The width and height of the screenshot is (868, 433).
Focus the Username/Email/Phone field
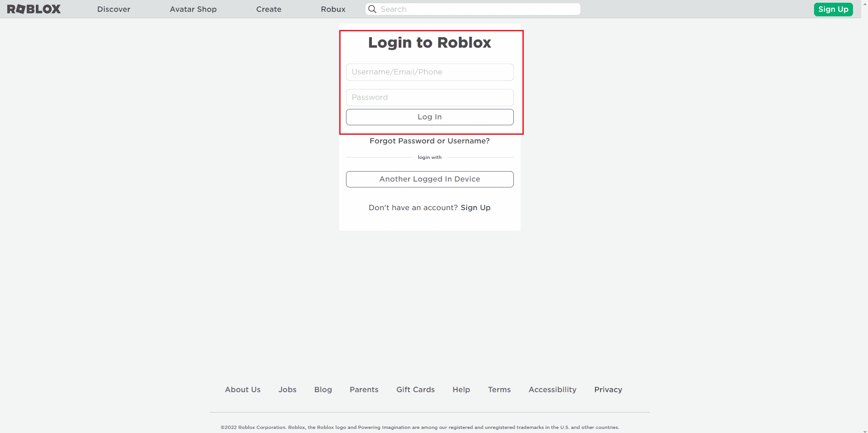coord(430,72)
